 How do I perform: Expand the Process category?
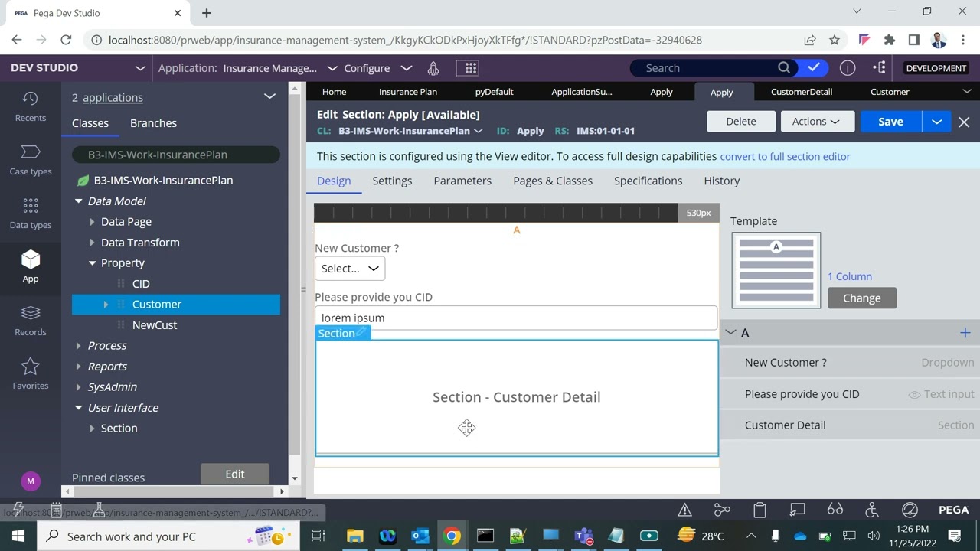(x=79, y=346)
